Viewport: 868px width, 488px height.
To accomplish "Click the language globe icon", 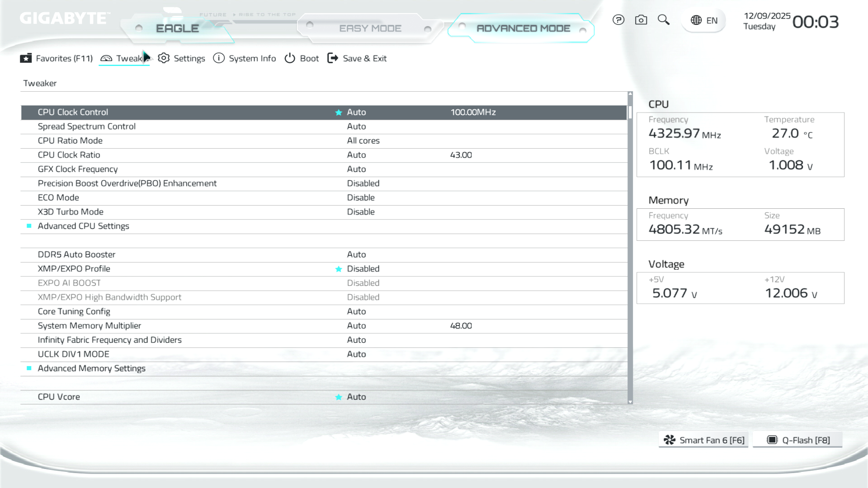I will coord(696,20).
